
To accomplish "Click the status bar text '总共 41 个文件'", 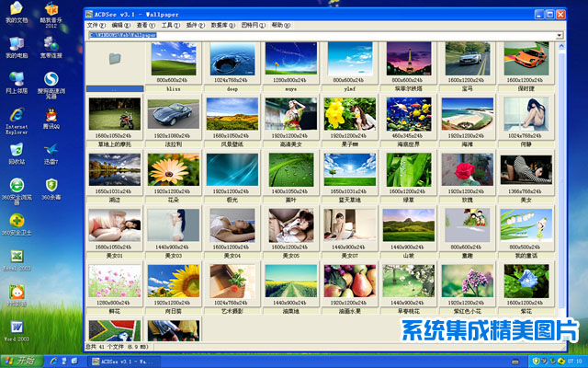I will 118,347.
